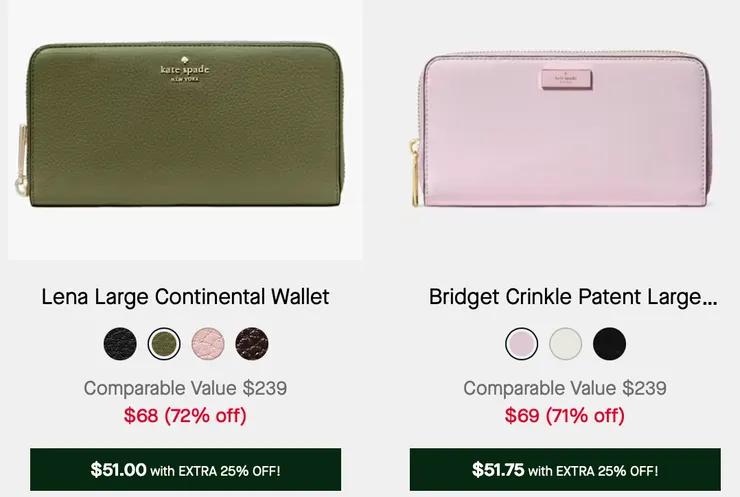The height and width of the screenshot is (497, 740).
Task: Select the black color swatch for Lena wallet
Action: coord(120,344)
